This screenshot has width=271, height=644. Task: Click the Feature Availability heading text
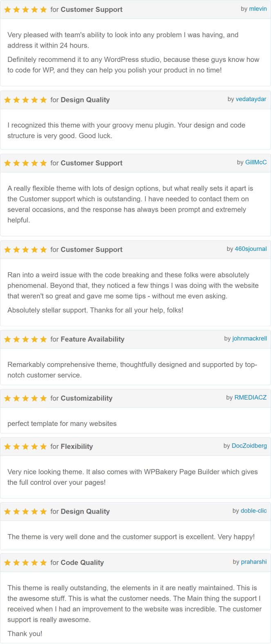(87, 339)
